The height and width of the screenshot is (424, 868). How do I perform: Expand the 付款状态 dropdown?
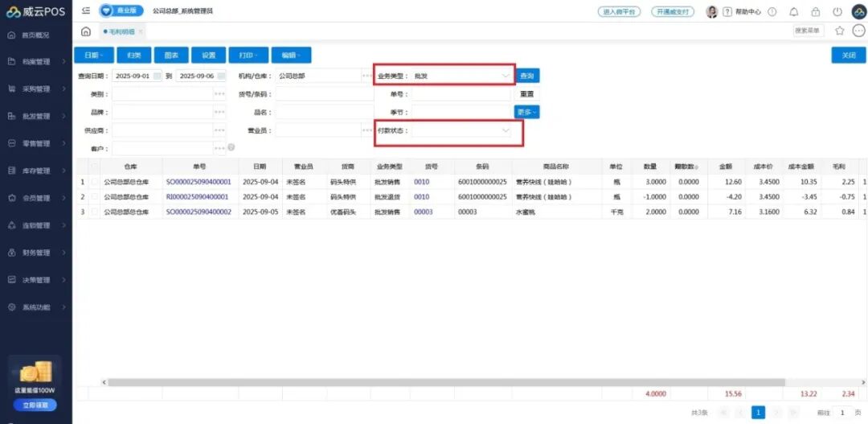click(506, 130)
